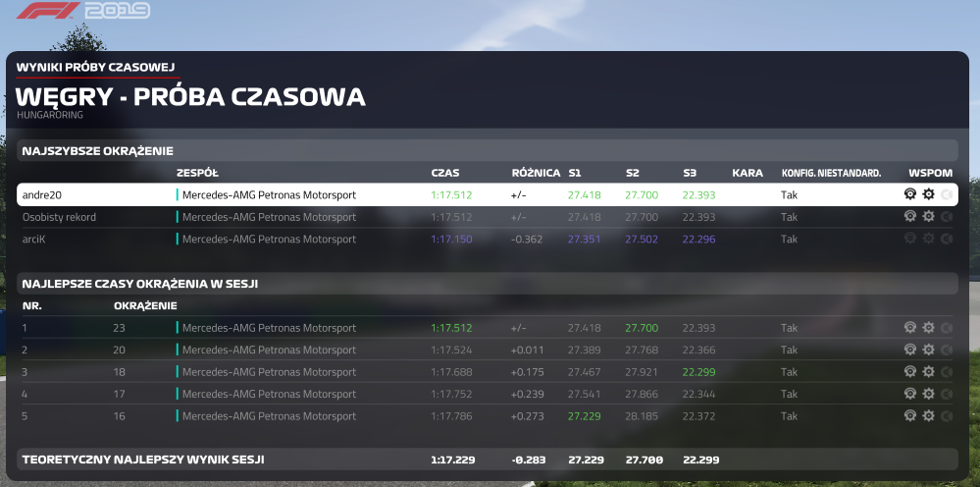Image resolution: width=980 pixels, height=487 pixels.
Task: Click the OKRĄŻENIE column header
Action: click(x=145, y=305)
